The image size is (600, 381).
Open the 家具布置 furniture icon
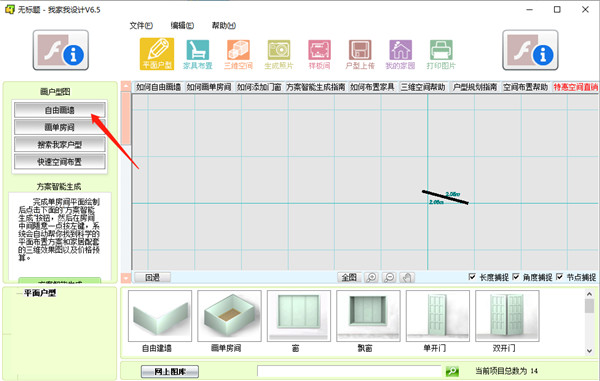[197, 54]
